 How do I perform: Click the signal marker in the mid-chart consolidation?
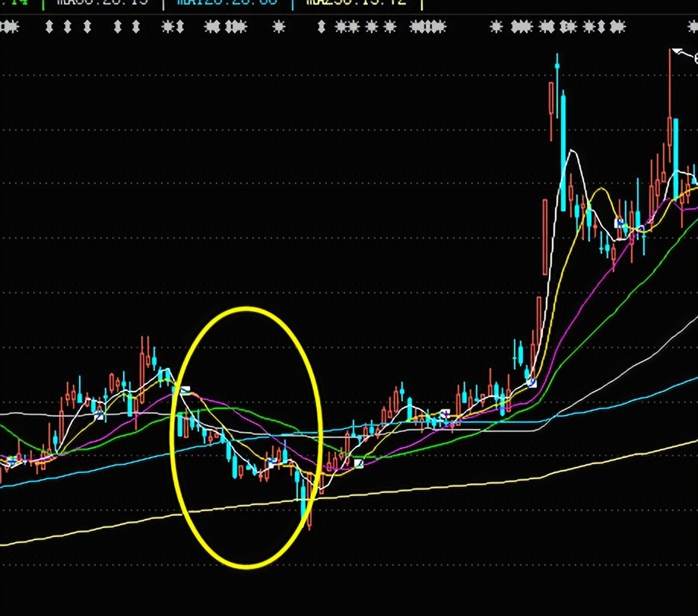[x=445, y=414]
